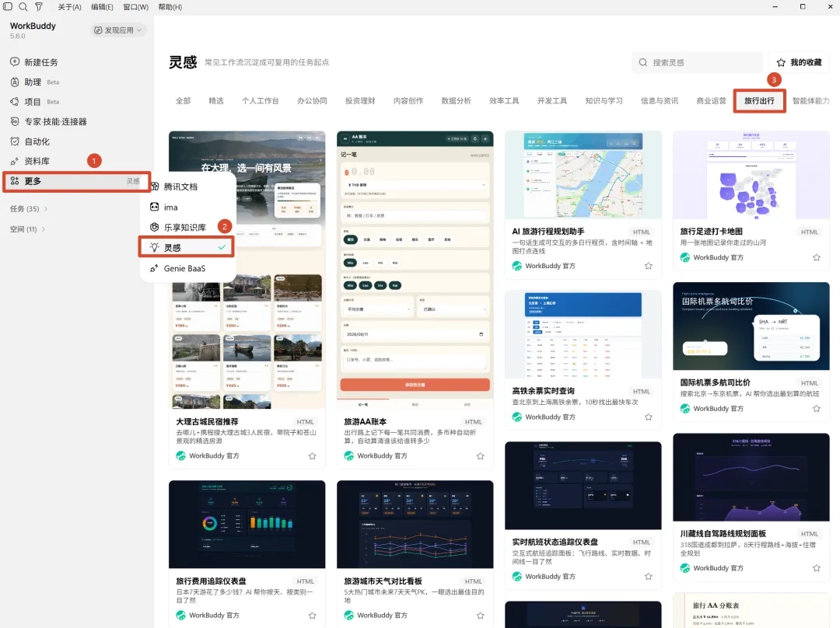Switch to the 信息与资讯 tab
The width and height of the screenshot is (840, 628).
pyautogui.click(x=660, y=101)
